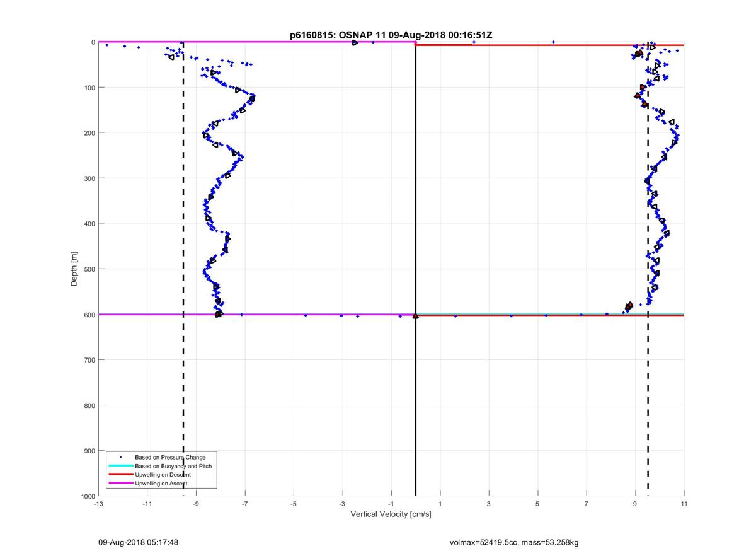This screenshot has height=558, width=756.
Task: Click the x-axis label Vertical Velocity [cm/s]
Action: 391,514
